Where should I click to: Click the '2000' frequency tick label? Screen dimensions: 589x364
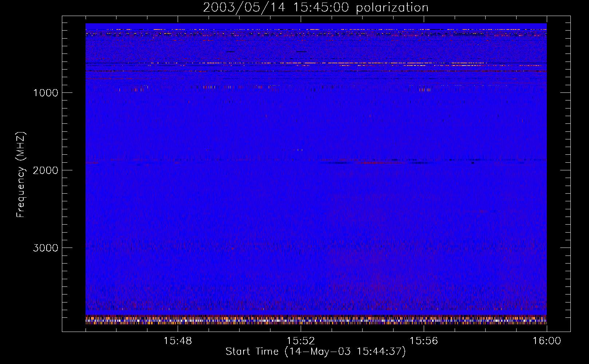coord(46,170)
